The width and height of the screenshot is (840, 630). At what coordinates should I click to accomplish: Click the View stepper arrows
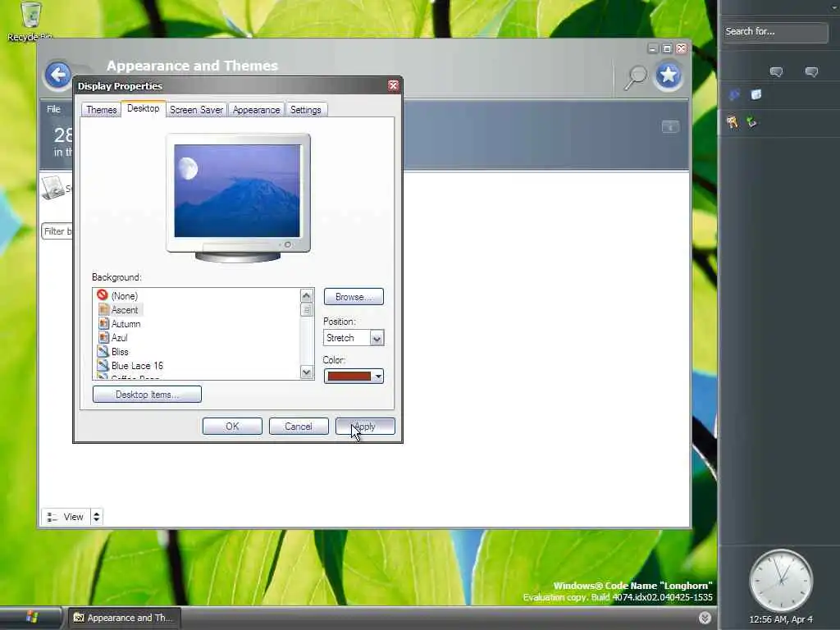click(97, 517)
